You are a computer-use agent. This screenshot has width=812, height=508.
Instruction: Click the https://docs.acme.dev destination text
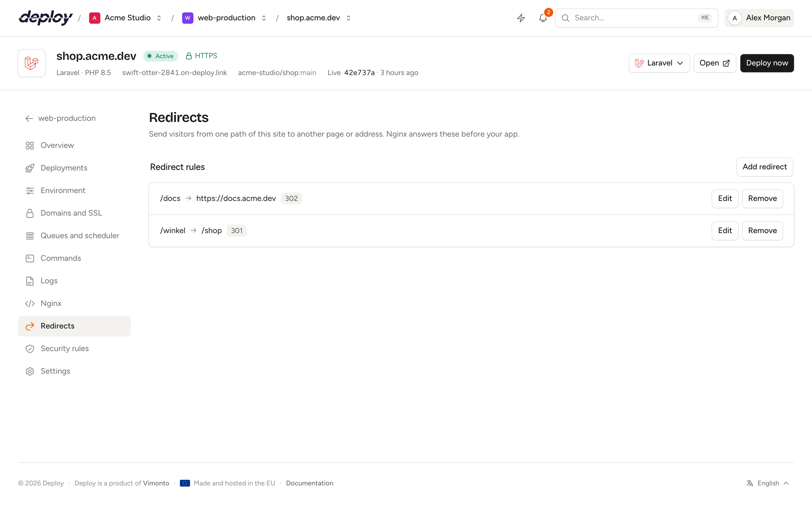click(x=236, y=199)
